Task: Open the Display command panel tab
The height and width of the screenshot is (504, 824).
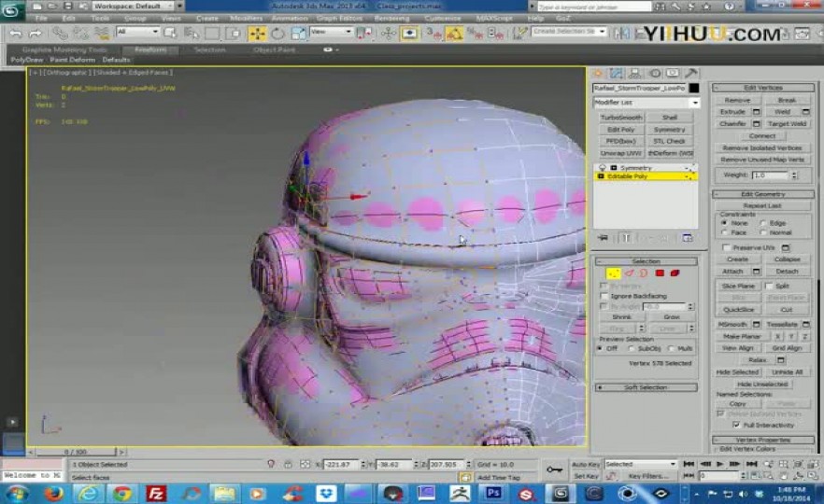Action: pyautogui.click(x=673, y=73)
